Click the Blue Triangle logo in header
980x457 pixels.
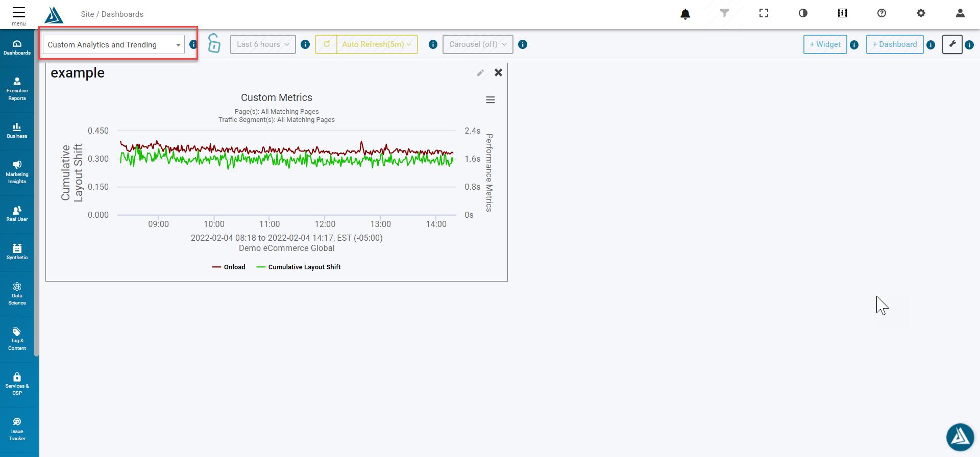(x=54, y=15)
